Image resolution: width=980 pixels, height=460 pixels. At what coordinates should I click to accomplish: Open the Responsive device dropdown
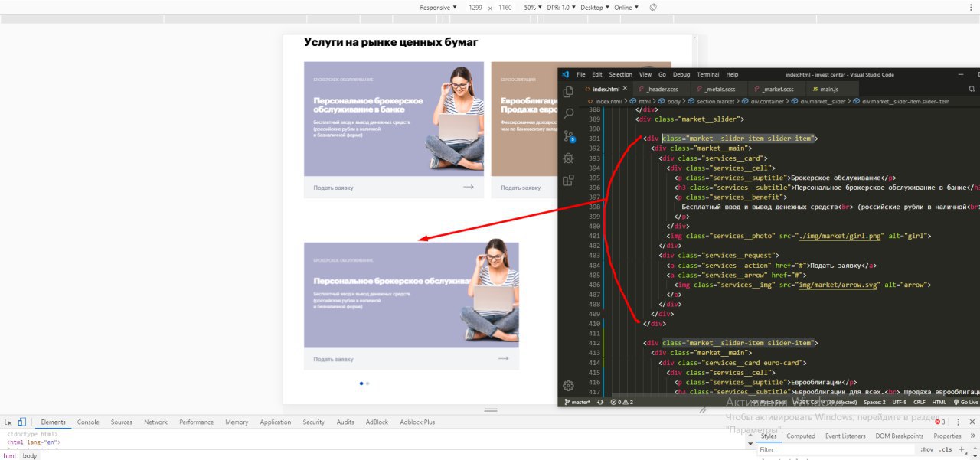(x=438, y=7)
